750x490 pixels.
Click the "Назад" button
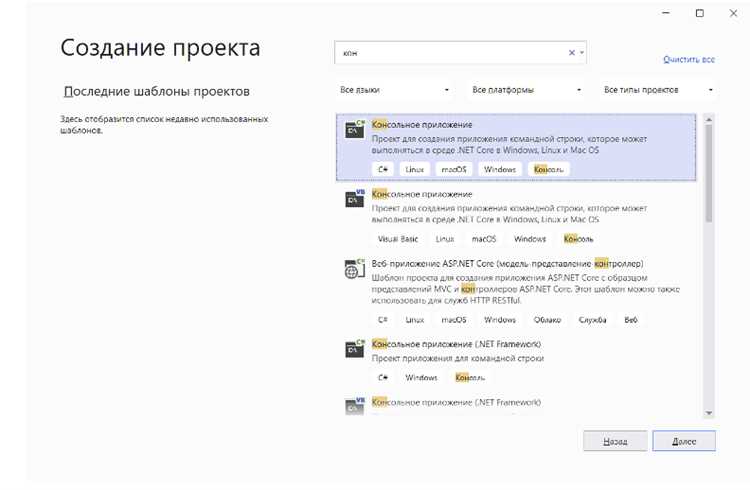pyautogui.click(x=615, y=441)
